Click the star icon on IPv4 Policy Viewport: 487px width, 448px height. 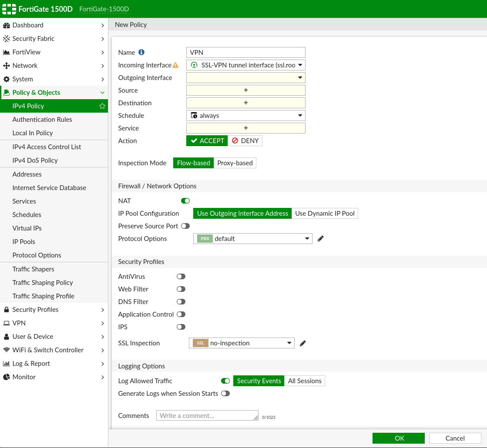coord(102,106)
